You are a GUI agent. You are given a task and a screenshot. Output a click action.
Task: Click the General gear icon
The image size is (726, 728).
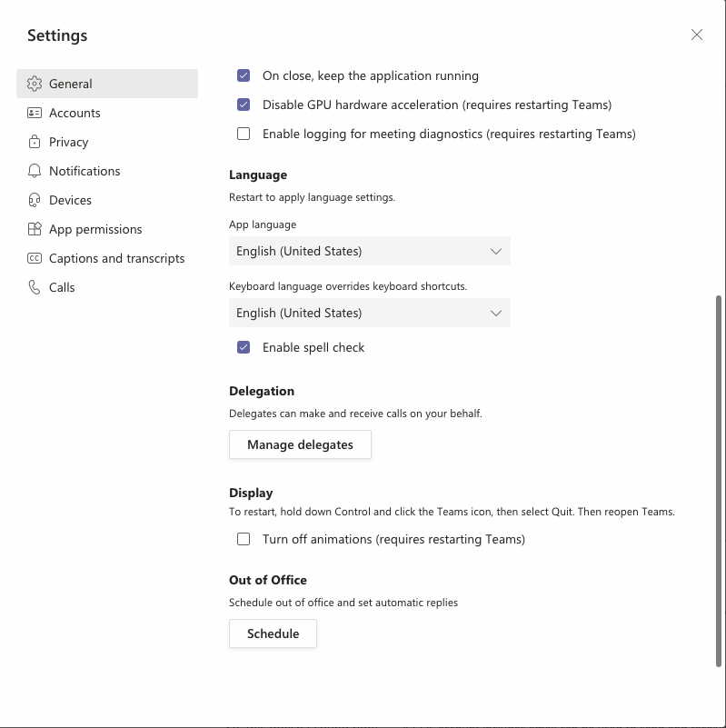coord(35,84)
